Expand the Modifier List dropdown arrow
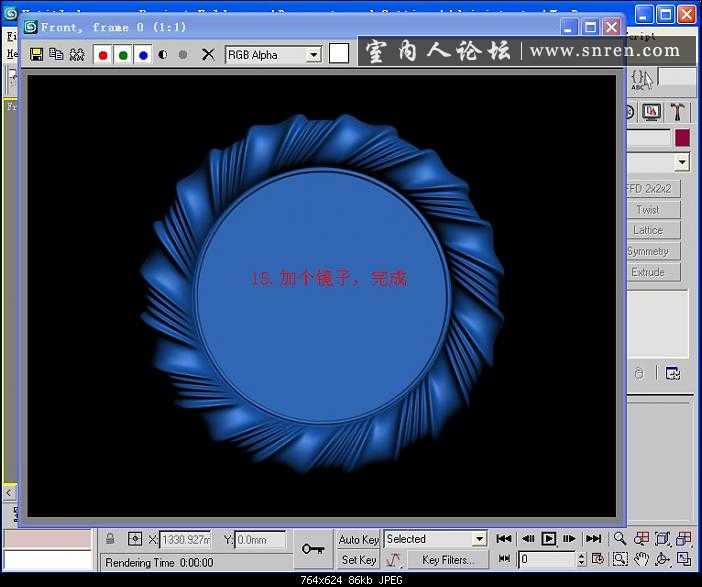Viewport: 702px width, 587px height. [x=682, y=162]
